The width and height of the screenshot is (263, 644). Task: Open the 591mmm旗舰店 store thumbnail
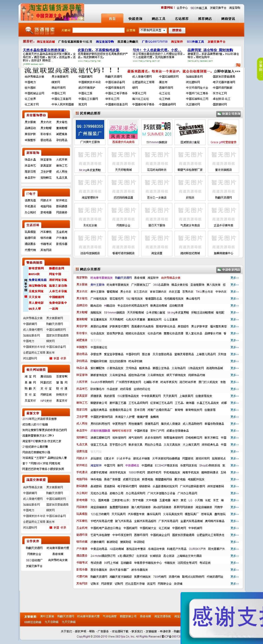[157, 132]
